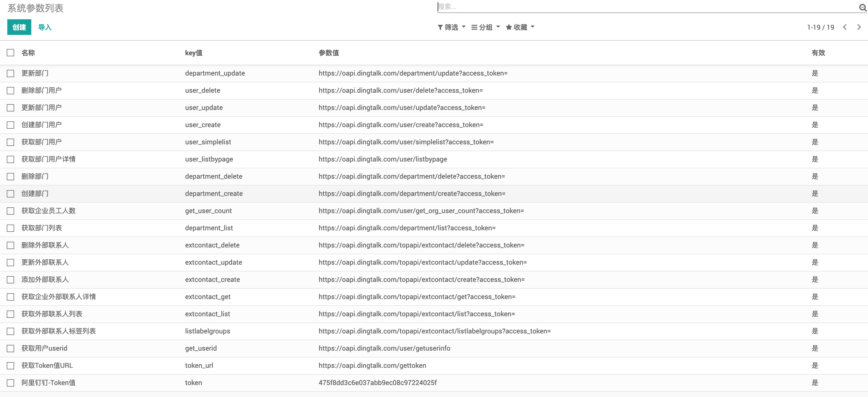Click the user_simplelist key cell
The width and height of the screenshot is (868, 397).
click(208, 142)
